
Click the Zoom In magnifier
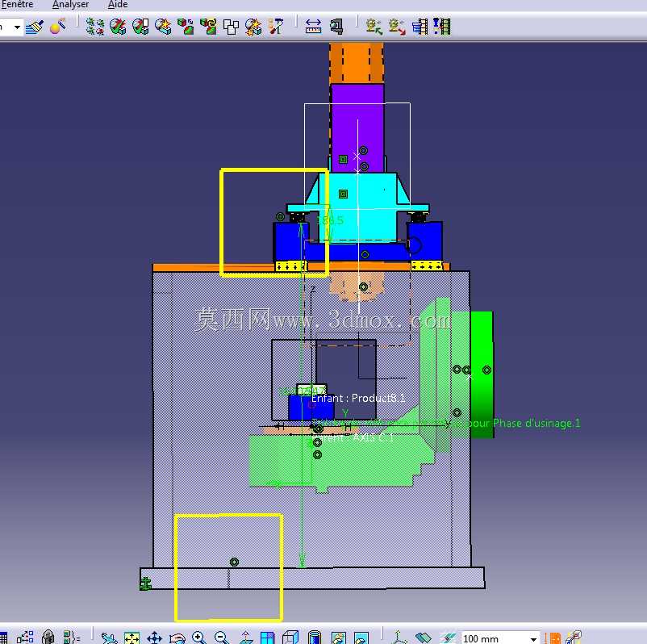[x=199, y=638]
